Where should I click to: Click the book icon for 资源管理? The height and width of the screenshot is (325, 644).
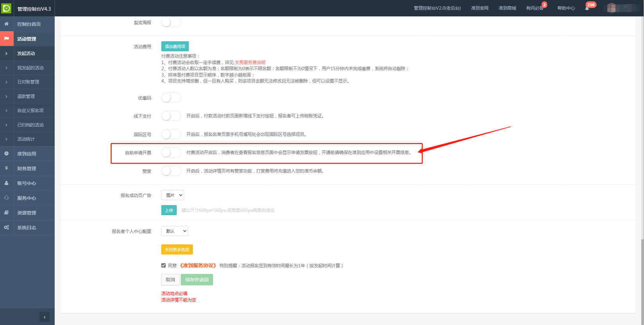click(7, 213)
